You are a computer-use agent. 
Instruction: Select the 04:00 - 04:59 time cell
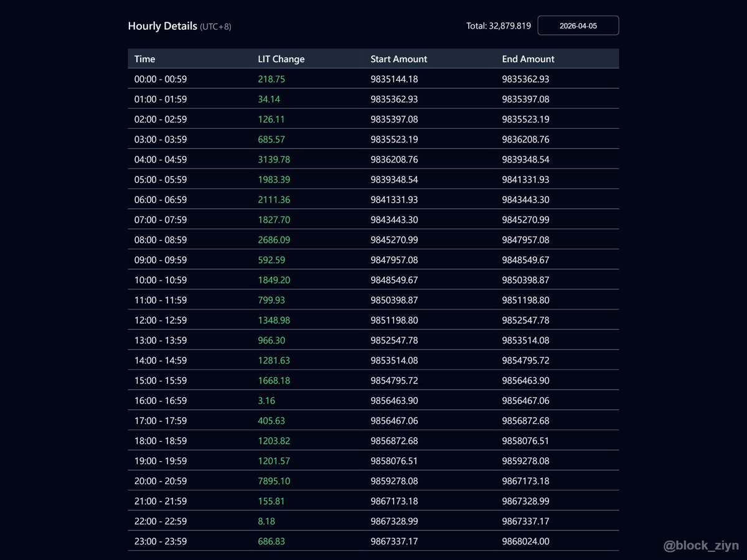click(161, 159)
